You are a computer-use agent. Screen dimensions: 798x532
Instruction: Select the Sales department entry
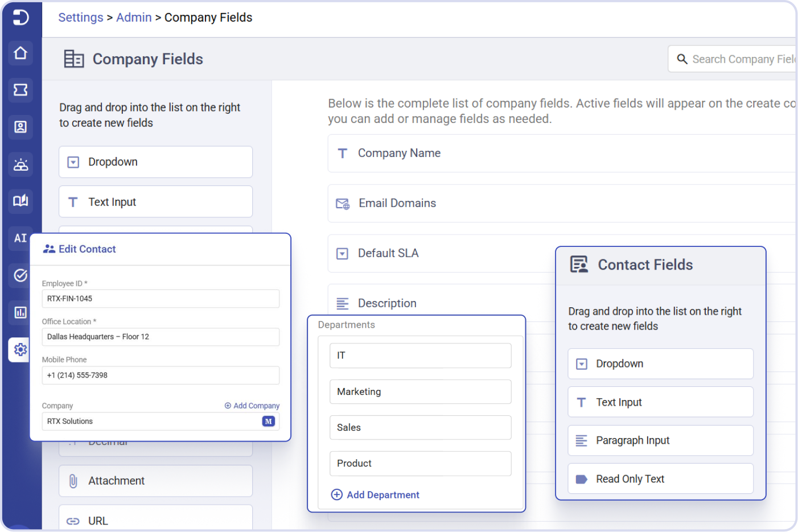pyautogui.click(x=421, y=428)
